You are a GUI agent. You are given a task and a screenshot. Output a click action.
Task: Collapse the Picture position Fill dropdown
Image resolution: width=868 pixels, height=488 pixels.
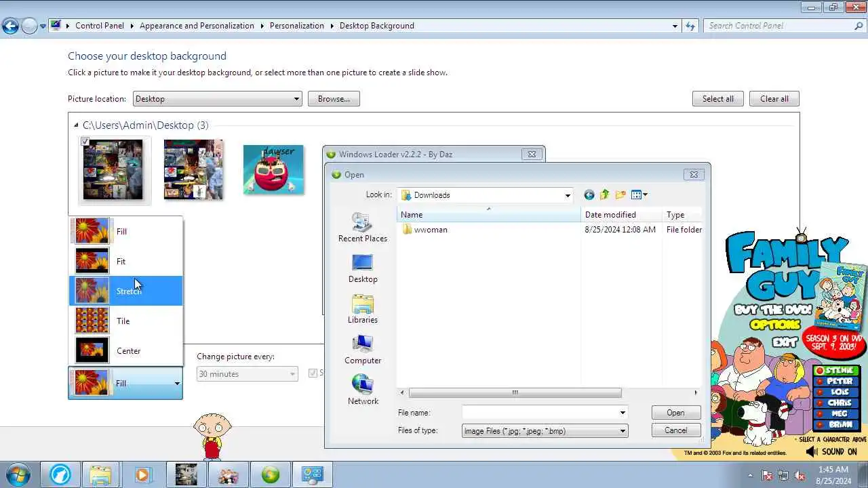click(125, 383)
